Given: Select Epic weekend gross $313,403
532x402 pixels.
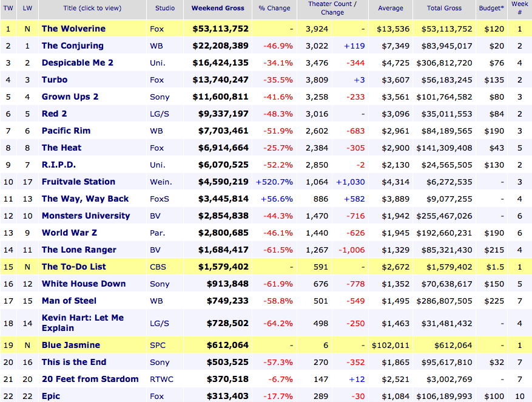Looking at the screenshot, I should pyautogui.click(x=227, y=396).
